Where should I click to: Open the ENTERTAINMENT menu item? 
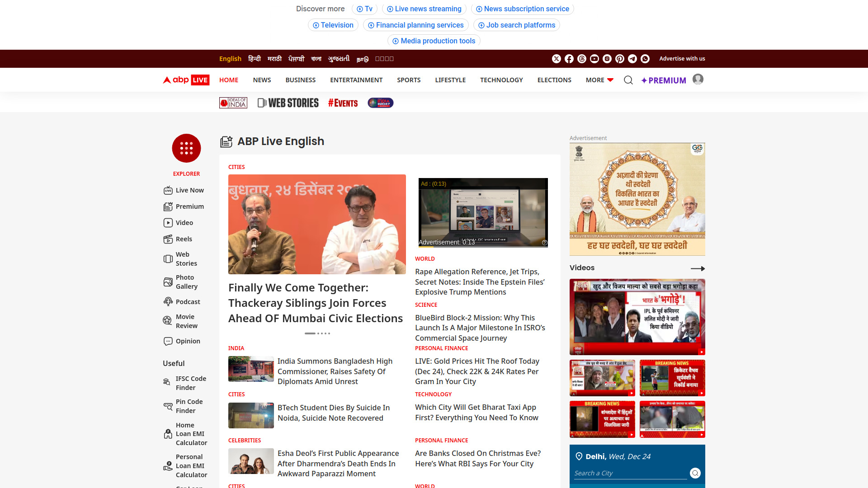(356, 80)
